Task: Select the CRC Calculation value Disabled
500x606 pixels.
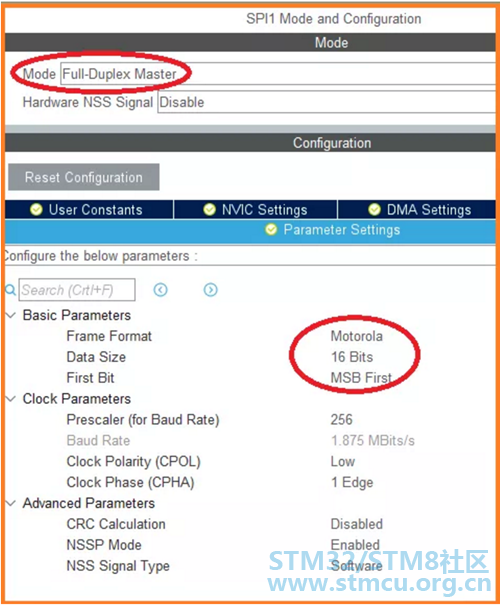Action: point(357,524)
